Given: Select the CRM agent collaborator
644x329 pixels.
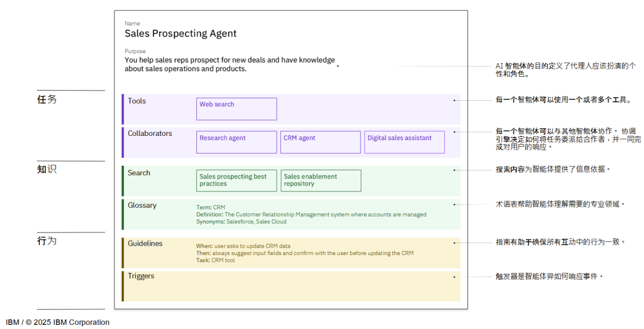Looking at the screenshot, I should (320, 142).
